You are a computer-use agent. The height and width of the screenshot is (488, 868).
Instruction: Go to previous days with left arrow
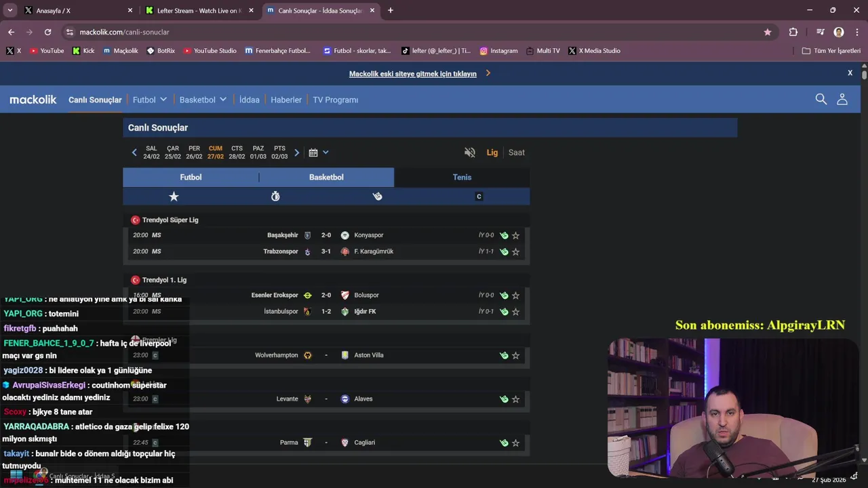coord(134,152)
